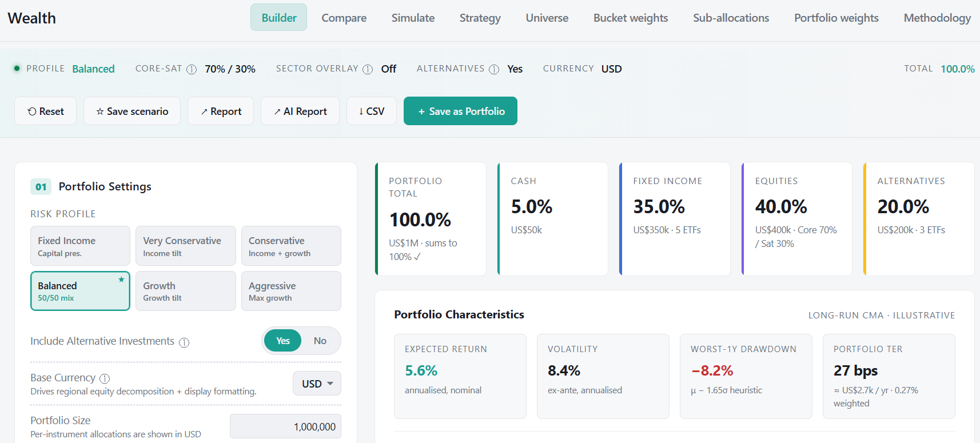Download the CSV export
Image resolution: width=980 pixels, height=443 pixels.
pyautogui.click(x=372, y=111)
